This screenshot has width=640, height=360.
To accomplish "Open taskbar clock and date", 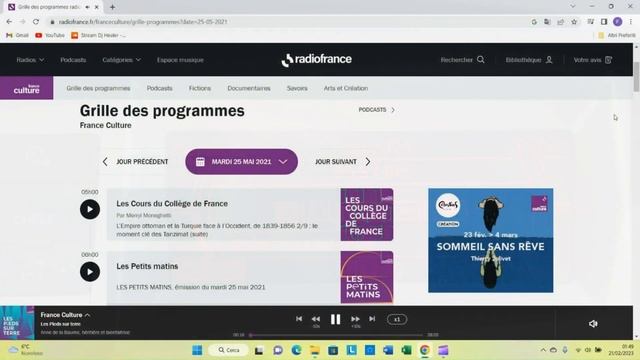I will (621, 350).
